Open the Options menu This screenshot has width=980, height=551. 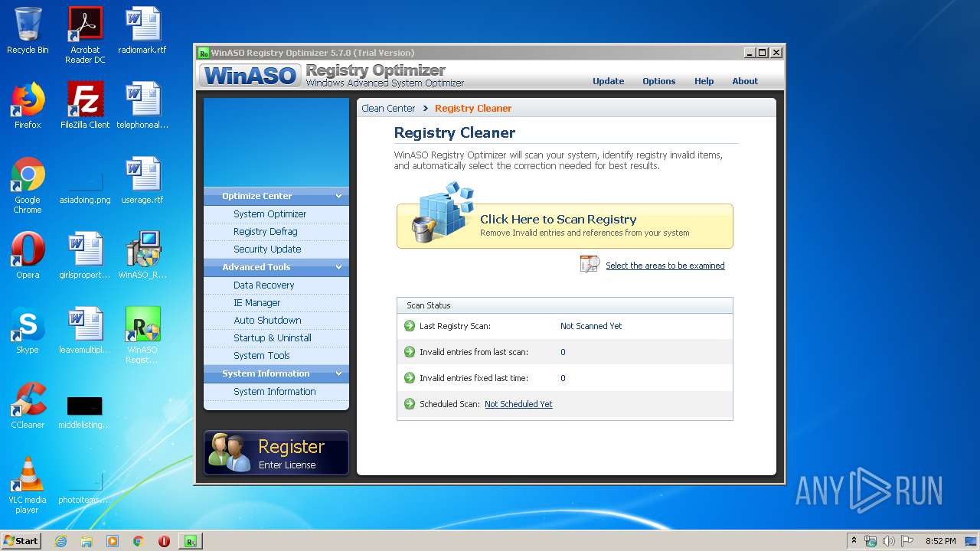click(x=659, y=81)
